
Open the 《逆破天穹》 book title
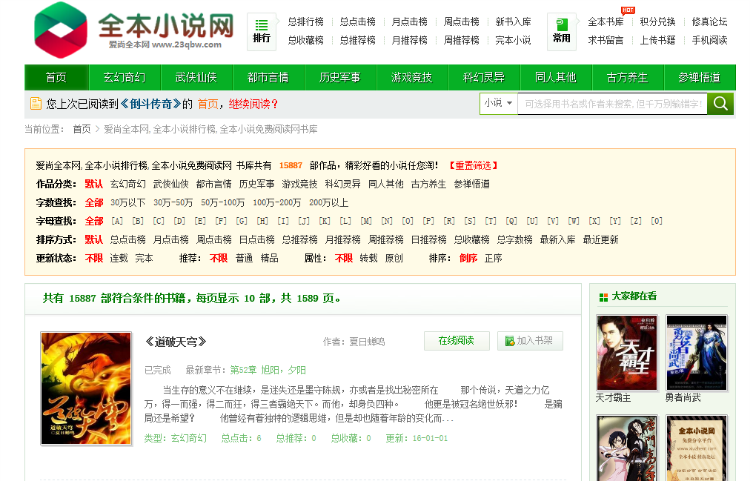176,342
